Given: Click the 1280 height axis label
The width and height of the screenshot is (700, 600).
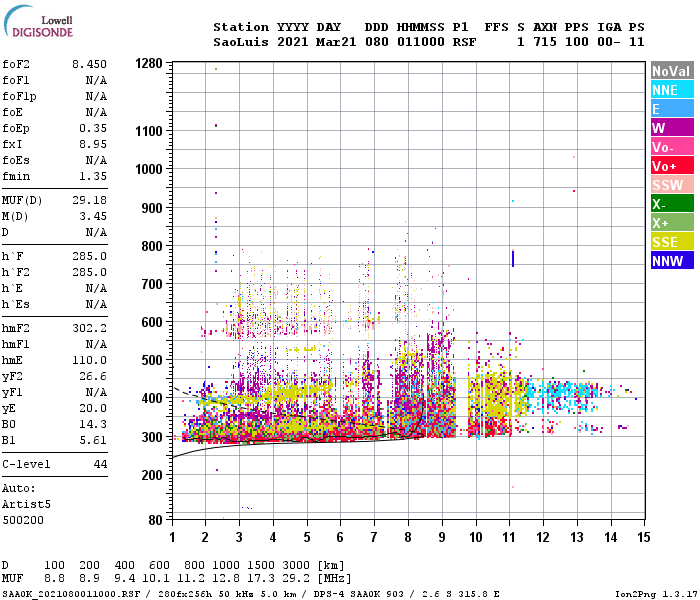Looking at the screenshot, I should [149, 63].
